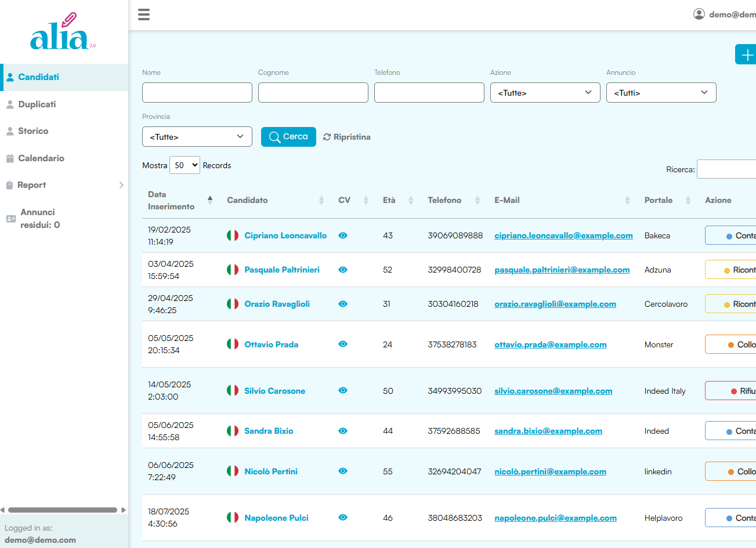Click the user account icon
This screenshot has height=548, width=756.
tap(699, 14)
